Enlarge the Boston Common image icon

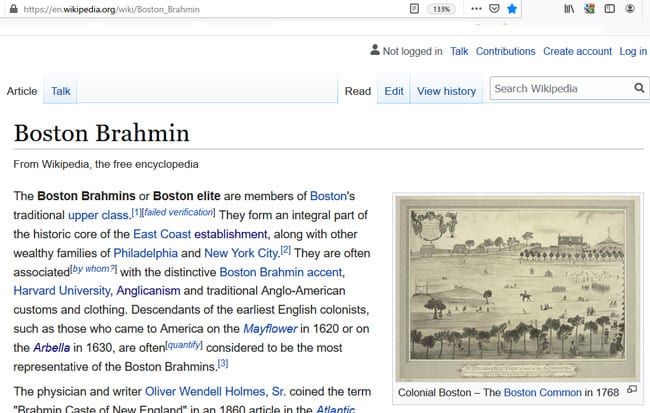[x=632, y=389]
